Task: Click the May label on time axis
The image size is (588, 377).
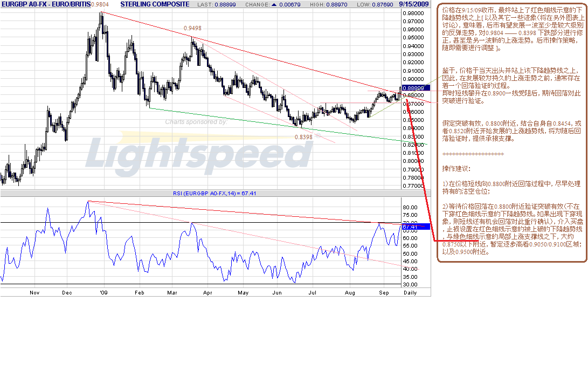Action: [x=243, y=293]
